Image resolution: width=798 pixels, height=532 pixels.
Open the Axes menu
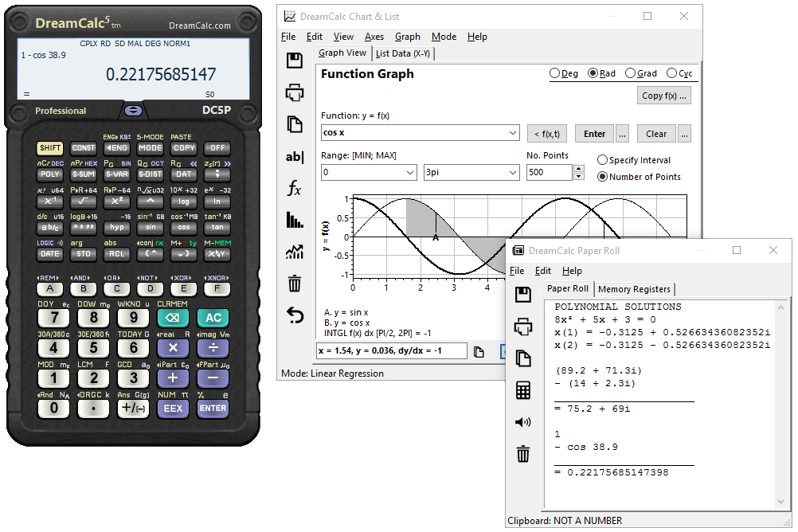374,37
